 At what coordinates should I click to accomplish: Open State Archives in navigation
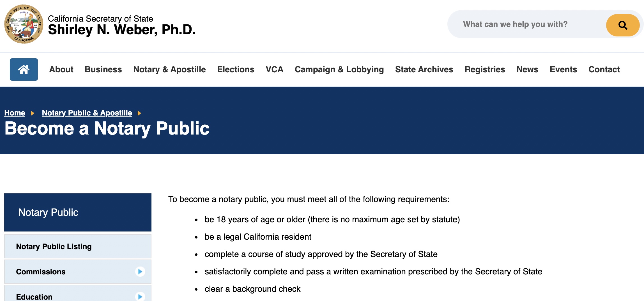(x=424, y=70)
